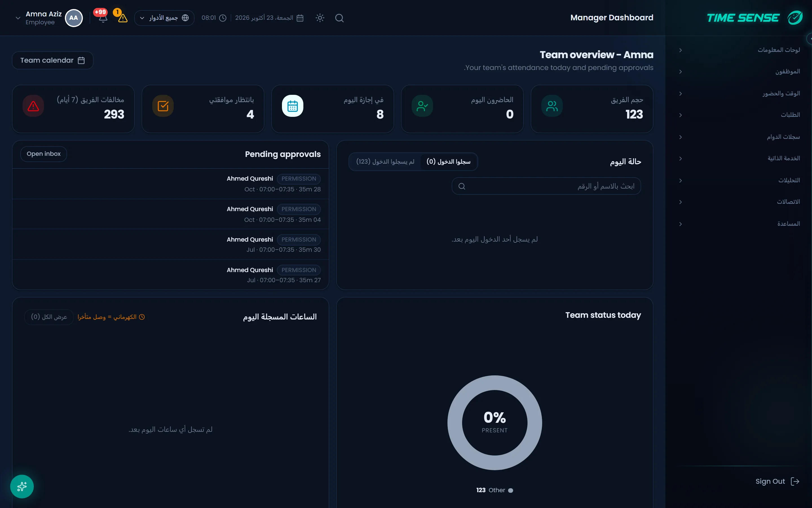Open Ahmed Qureshi permission request for 28 Oct
The height and width of the screenshot is (508, 812).
(x=171, y=184)
